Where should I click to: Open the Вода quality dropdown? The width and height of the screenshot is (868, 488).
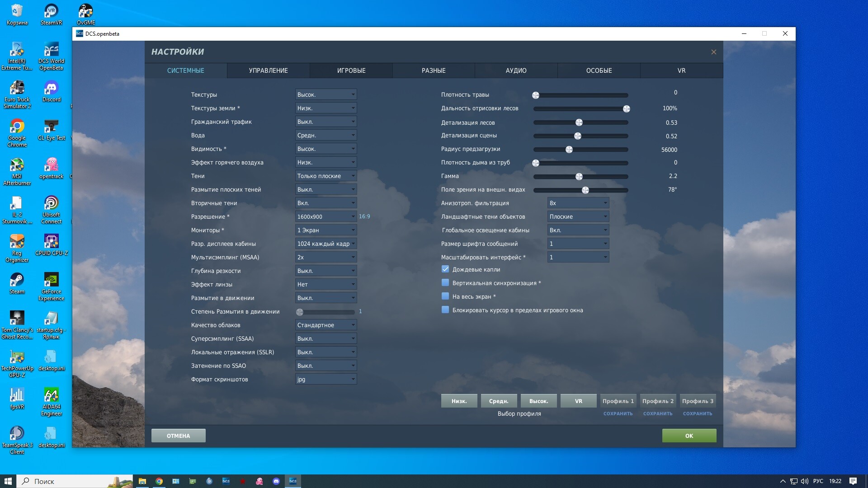[x=326, y=135]
